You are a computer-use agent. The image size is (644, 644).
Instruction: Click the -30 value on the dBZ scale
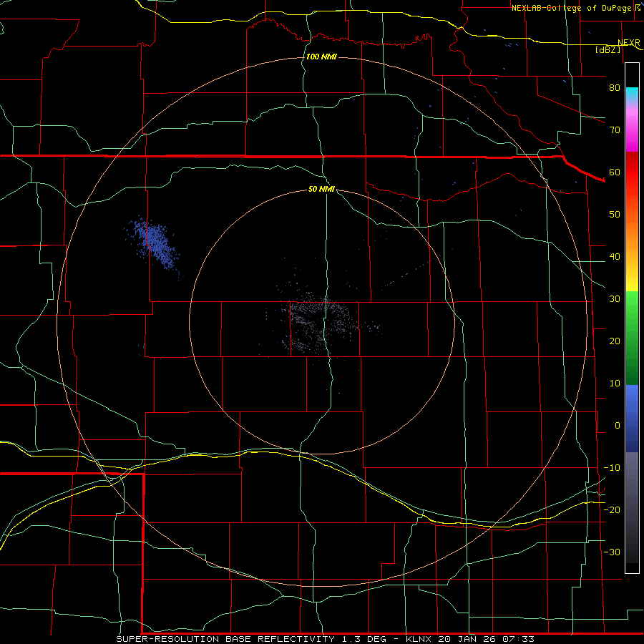[612, 552]
